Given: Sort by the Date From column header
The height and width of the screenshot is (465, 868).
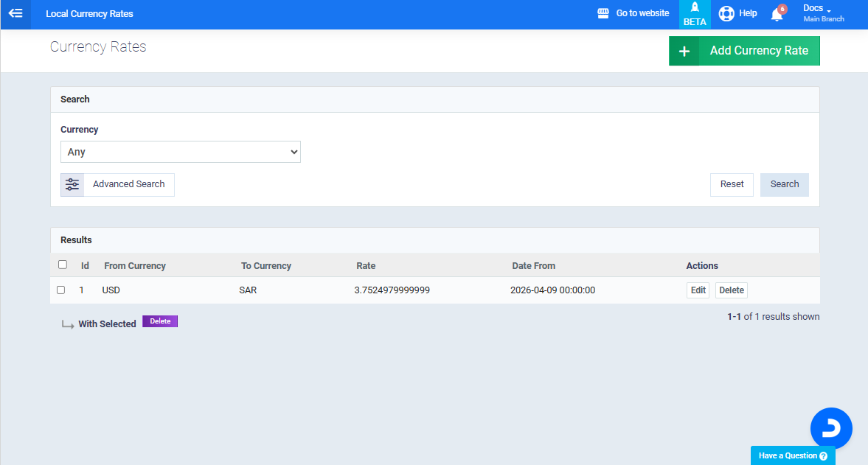Looking at the screenshot, I should tap(534, 266).
